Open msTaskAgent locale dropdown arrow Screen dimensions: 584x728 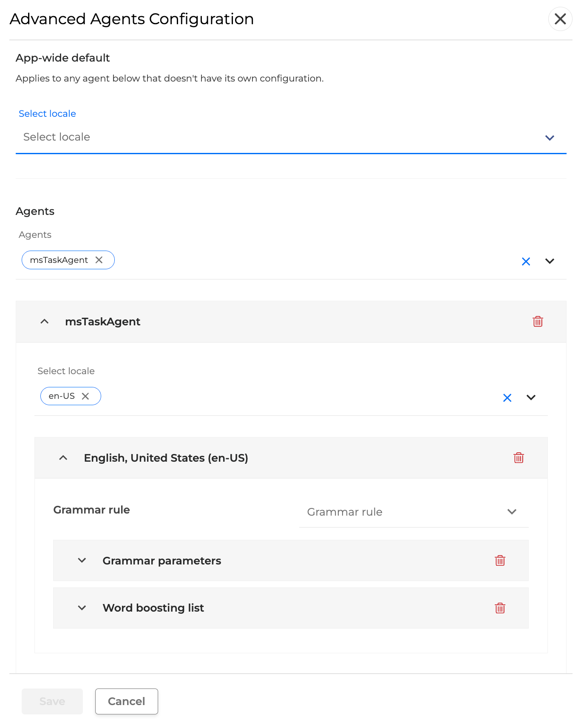click(x=531, y=398)
